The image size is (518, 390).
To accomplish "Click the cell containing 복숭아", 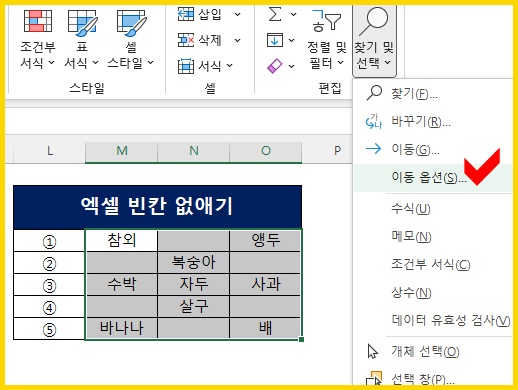I will click(194, 262).
